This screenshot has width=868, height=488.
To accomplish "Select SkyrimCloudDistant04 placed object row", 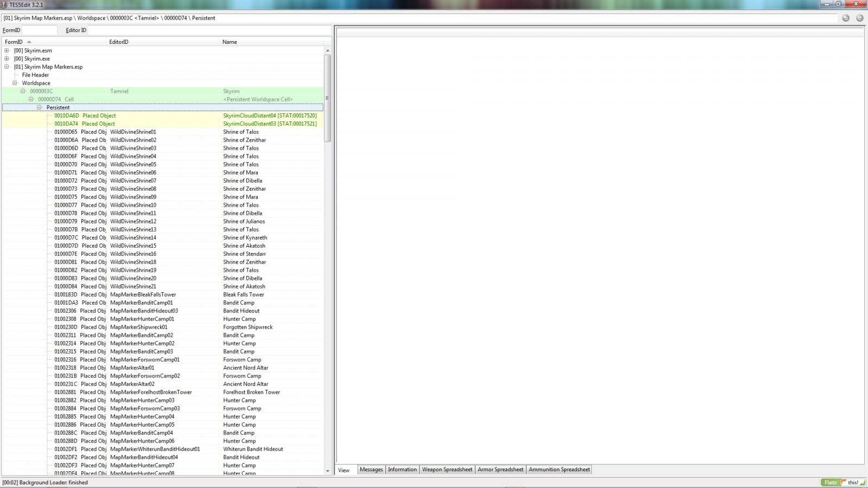I will tap(163, 115).
